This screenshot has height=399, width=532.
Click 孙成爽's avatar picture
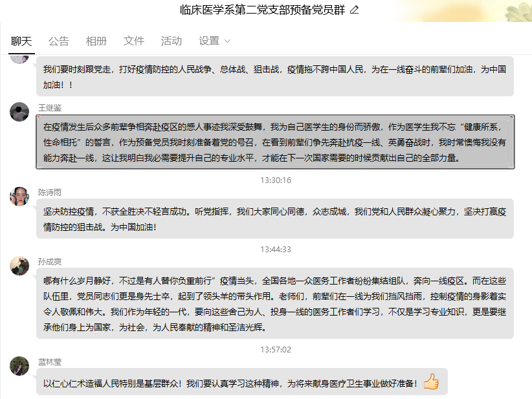click(19, 265)
